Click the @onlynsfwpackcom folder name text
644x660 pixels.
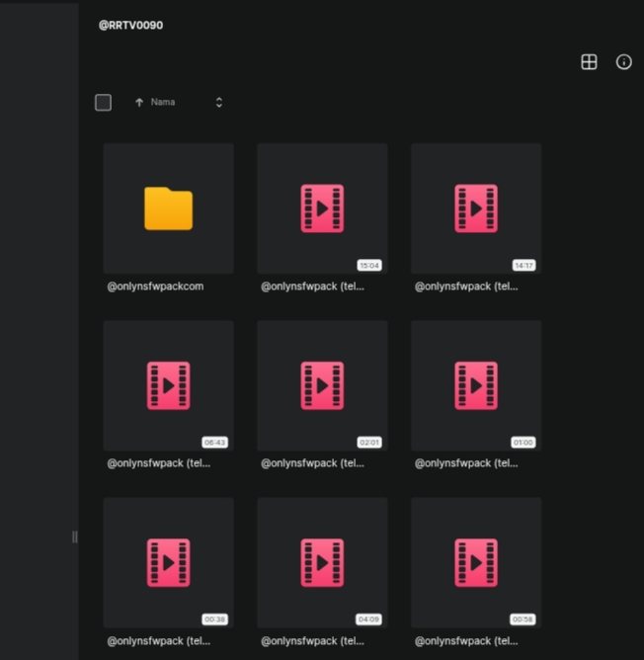tap(155, 287)
